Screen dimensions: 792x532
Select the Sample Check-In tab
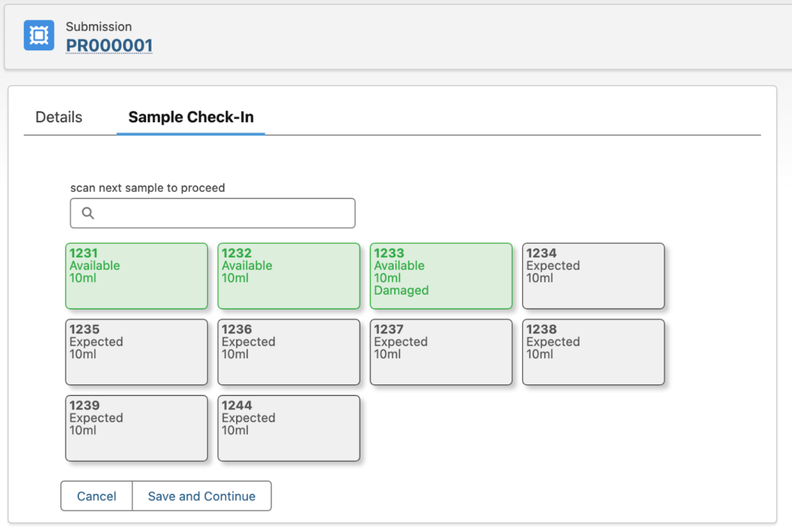[190, 117]
